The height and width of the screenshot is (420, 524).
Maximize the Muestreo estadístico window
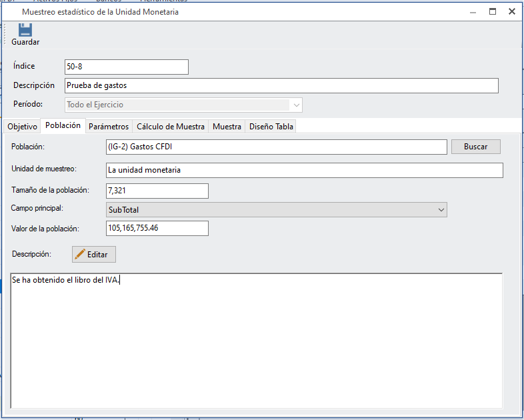[x=493, y=11]
